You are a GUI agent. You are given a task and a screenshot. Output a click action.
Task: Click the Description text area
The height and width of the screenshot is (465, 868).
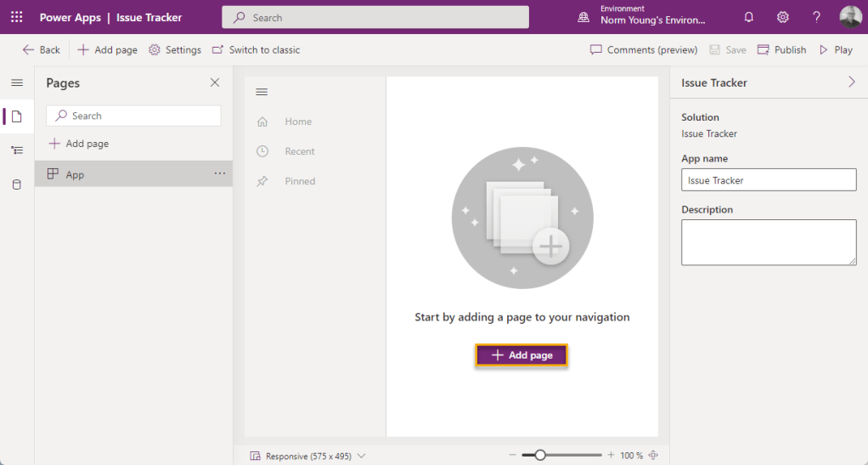point(769,242)
